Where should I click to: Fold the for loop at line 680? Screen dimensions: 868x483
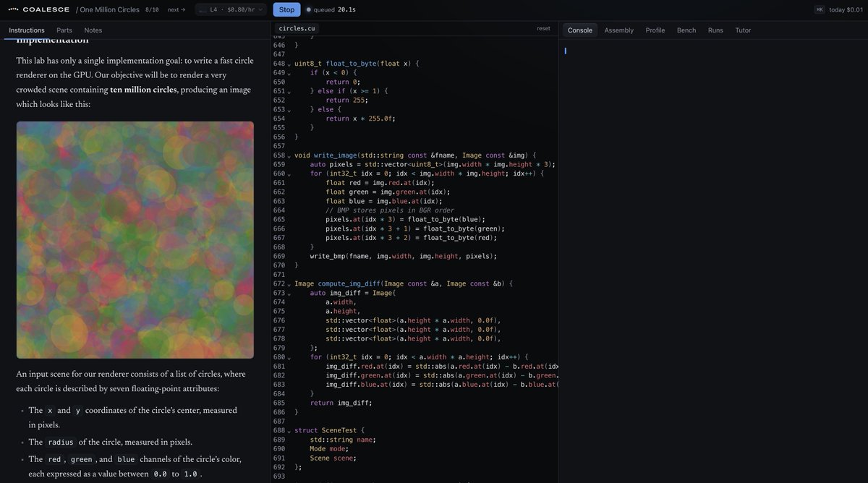pos(289,357)
